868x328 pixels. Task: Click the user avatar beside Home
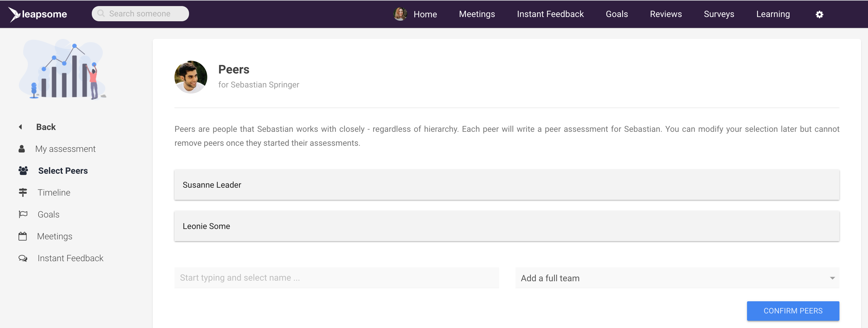(400, 14)
